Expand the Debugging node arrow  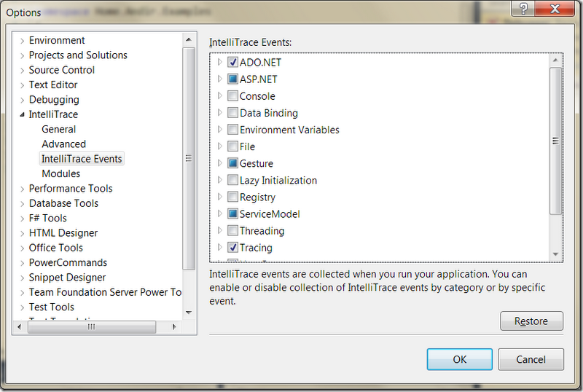(x=23, y=100)
